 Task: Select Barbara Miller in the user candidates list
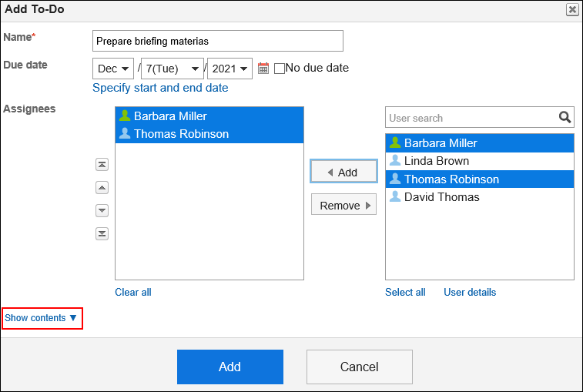[480, 143]
